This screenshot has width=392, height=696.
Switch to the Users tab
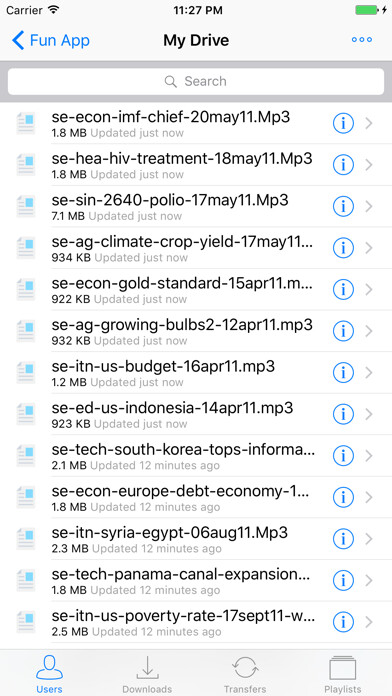tap(49, 674)
